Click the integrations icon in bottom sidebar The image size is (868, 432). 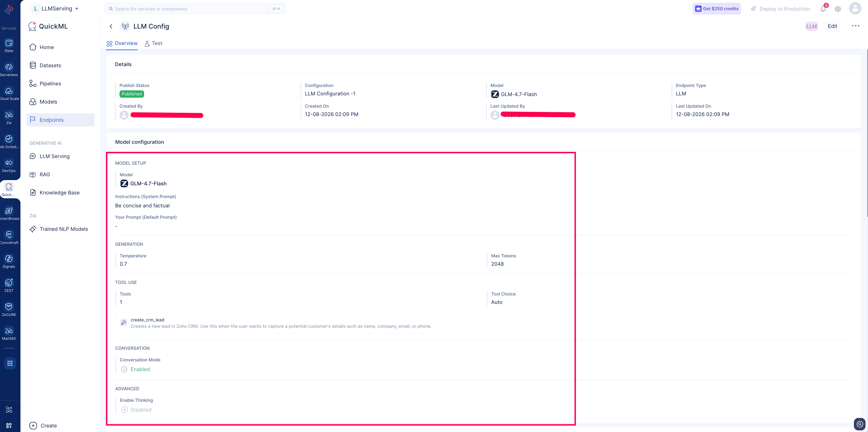(9, 410)
